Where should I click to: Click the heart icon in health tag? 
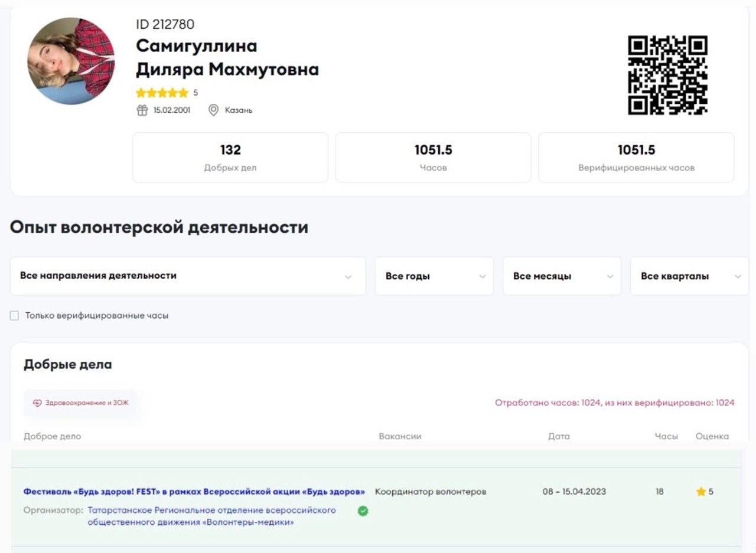(37, 403)
